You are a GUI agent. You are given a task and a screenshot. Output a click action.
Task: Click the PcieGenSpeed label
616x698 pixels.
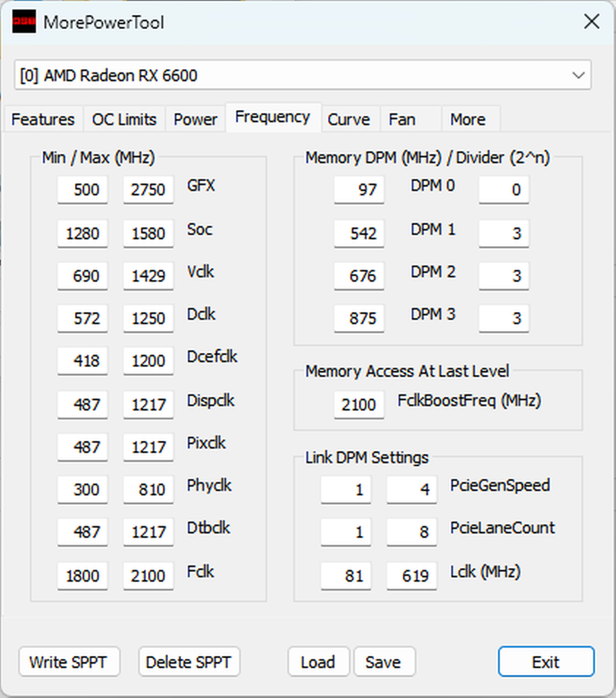tap(500, 485)
